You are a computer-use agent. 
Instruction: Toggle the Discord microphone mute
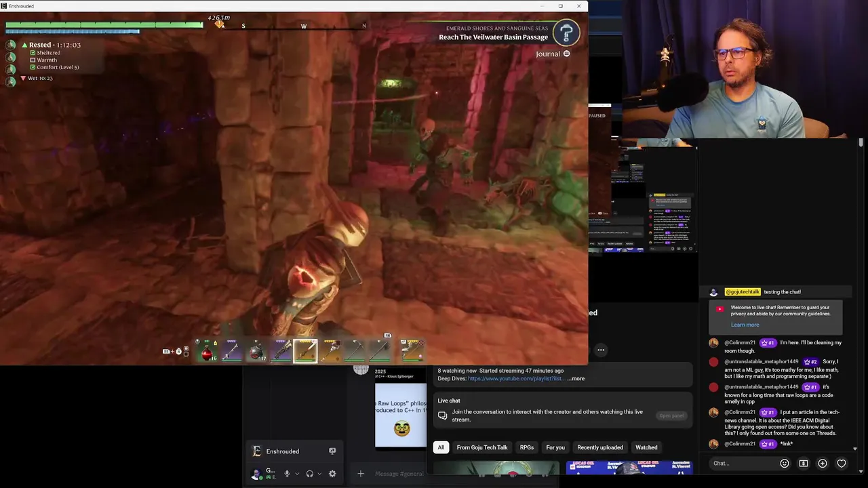(x=287, y=474)
